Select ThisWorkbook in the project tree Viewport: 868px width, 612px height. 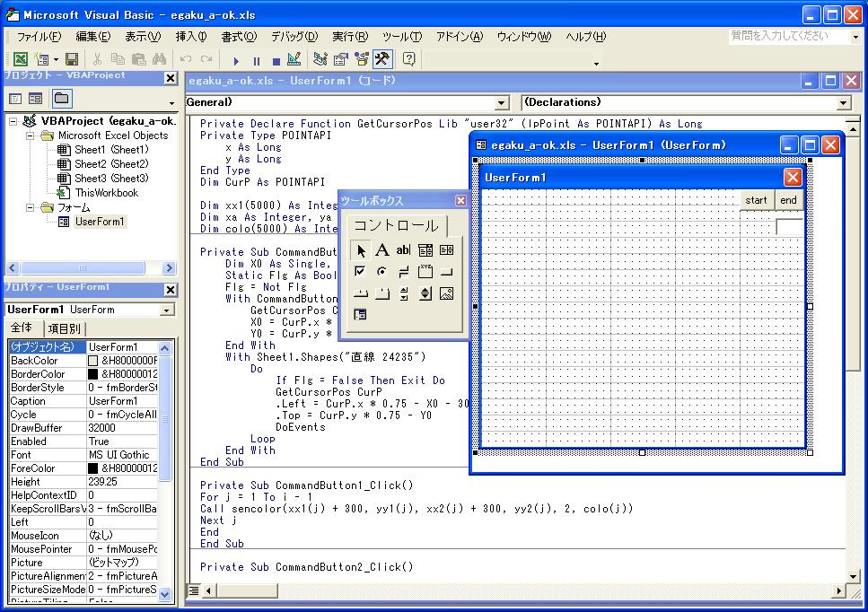click(x=107, y=193)
